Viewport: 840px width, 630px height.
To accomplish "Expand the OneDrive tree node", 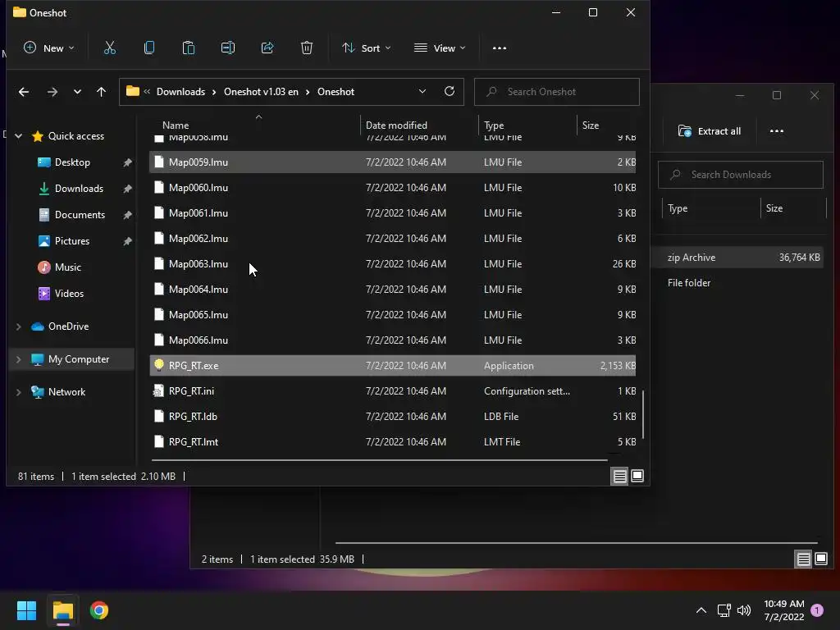I will 19,326.
